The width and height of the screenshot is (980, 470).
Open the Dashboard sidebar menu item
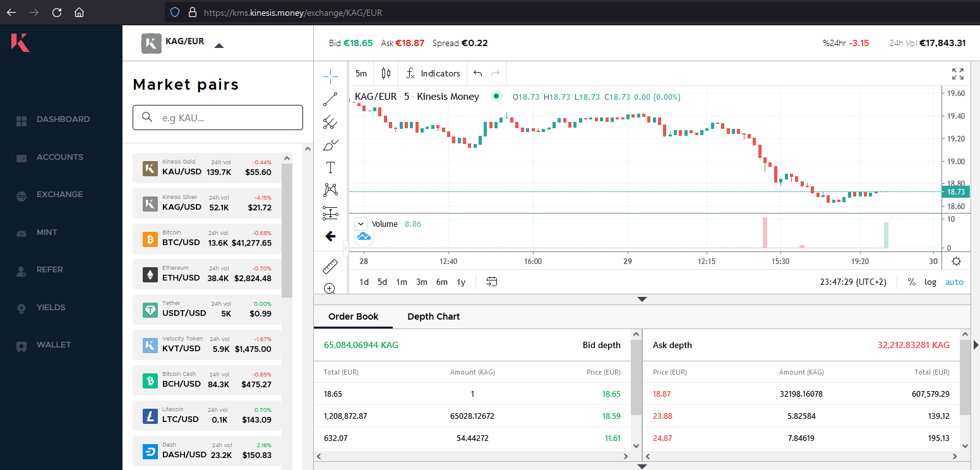[63, 119]
